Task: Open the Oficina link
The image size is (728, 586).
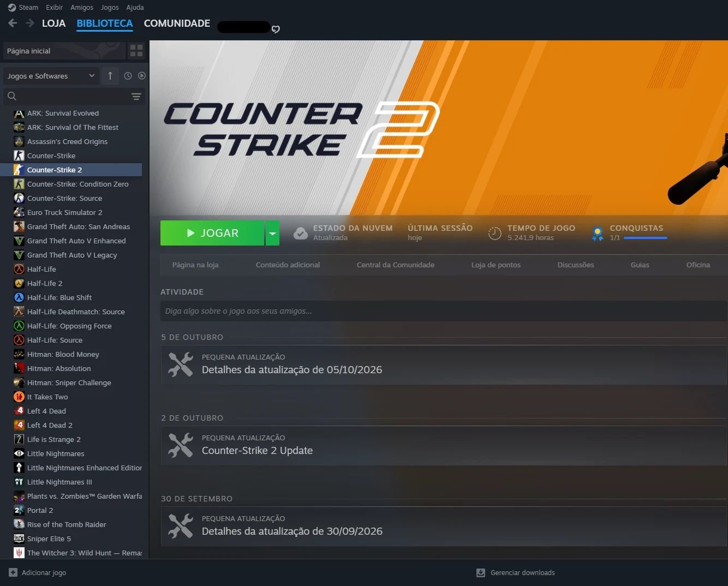Action: click(x=698, y=265)
